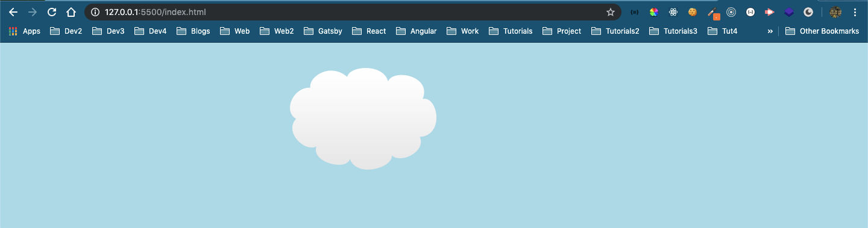Open the cookie editor extension
Image resolution: width=868 pixels, height=228 pixels.
693,12
